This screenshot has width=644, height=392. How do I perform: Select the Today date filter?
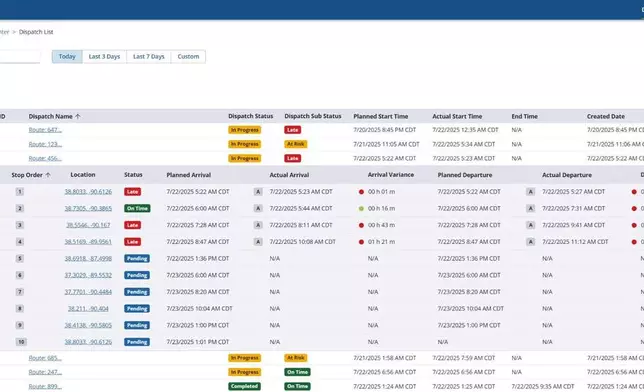click(67, 57)
